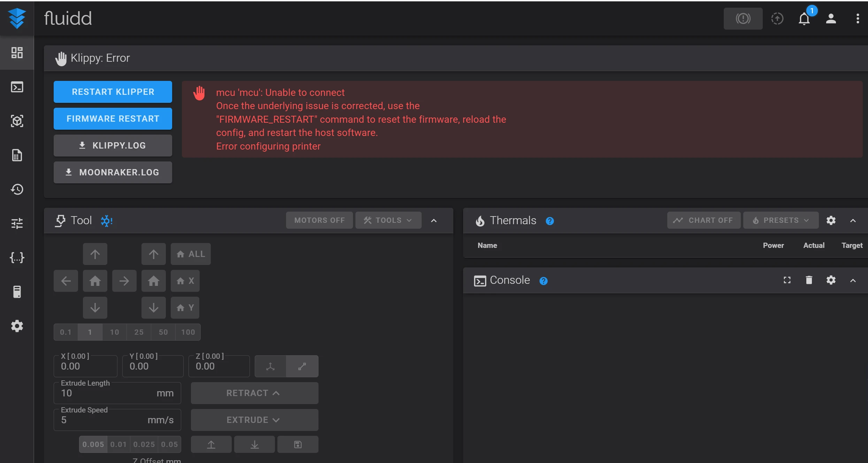Select 100 mm move distance
Viewport: 868px width, 463px height.
pyautogui.click(x=188, y=332)
